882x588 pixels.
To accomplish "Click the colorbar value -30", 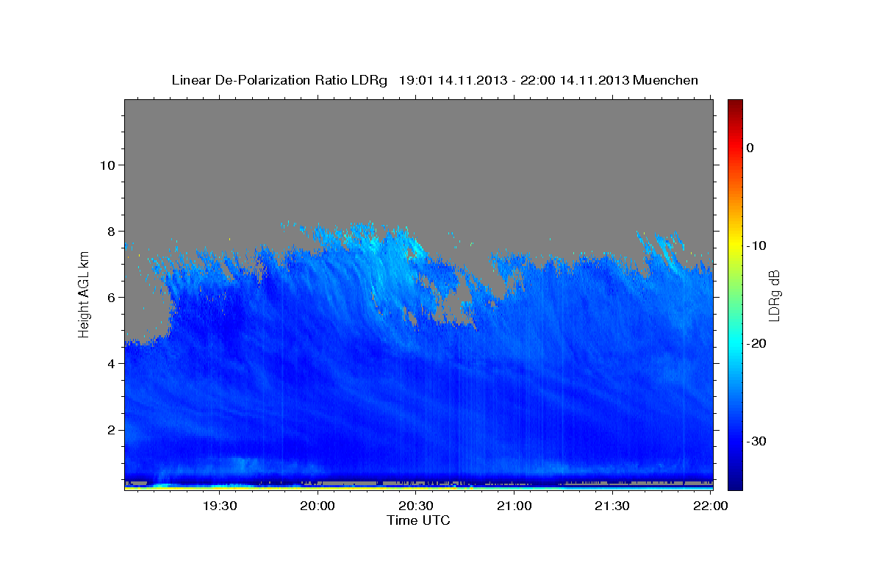I will [x=756, y=441].
